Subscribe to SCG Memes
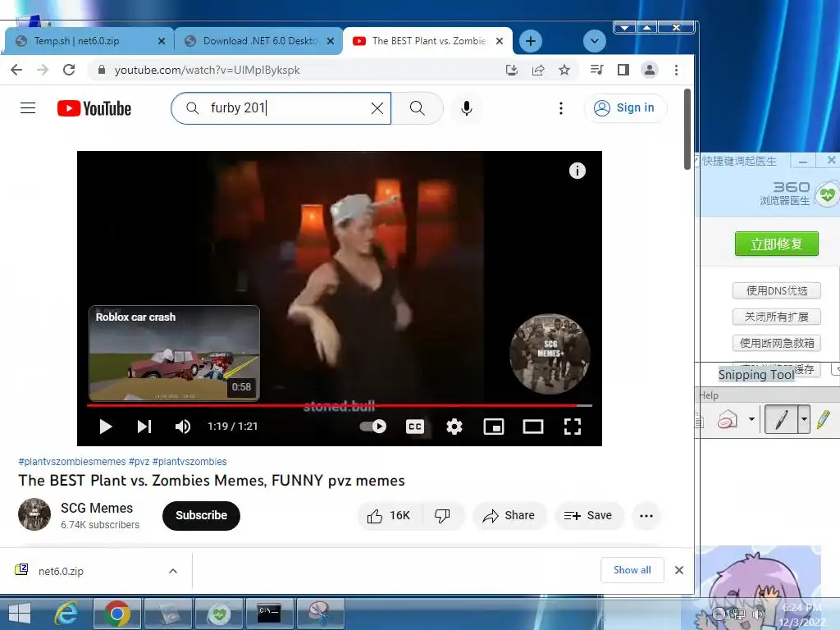840x630 pixels. [x=202, y=515]
